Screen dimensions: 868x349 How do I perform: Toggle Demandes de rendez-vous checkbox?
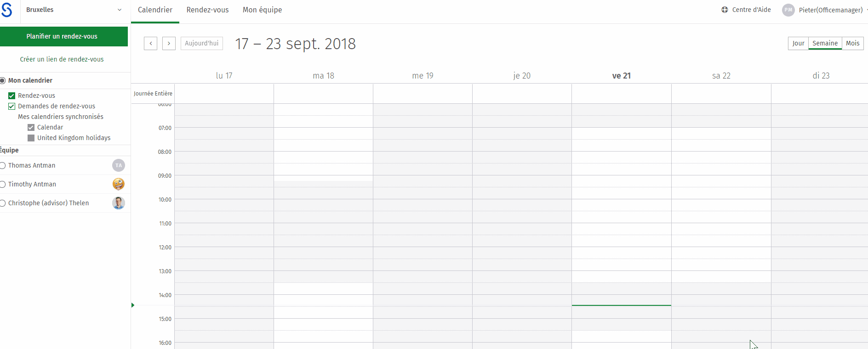pyautogui.click(x=12, y=106)
